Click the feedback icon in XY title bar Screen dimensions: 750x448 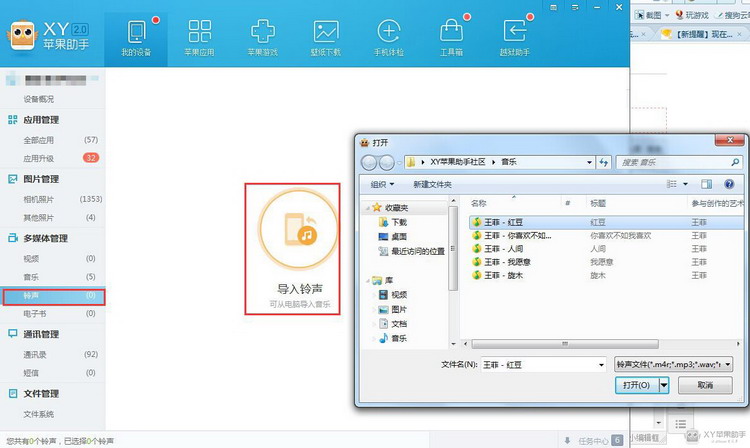[x=553, y=7]
